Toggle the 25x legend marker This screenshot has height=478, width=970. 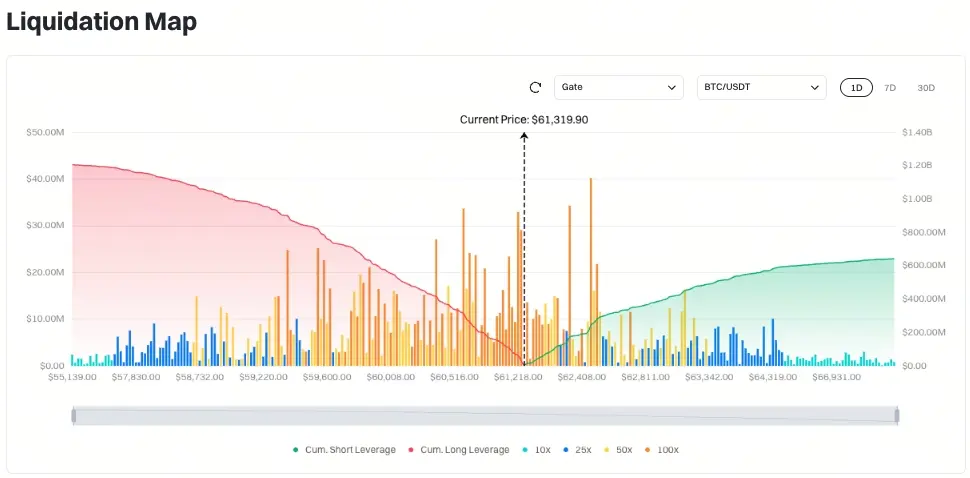click(x=565, y=450)
